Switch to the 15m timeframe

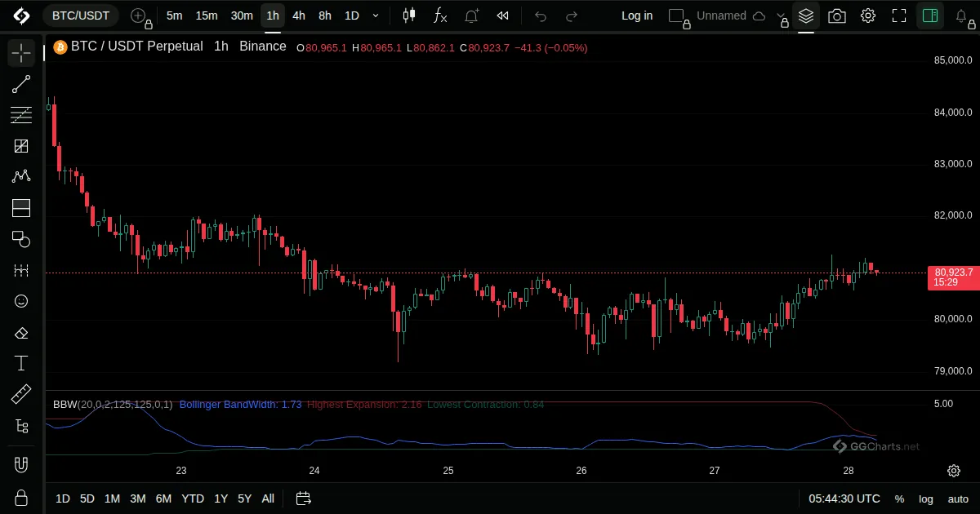(x=207, y=16)
